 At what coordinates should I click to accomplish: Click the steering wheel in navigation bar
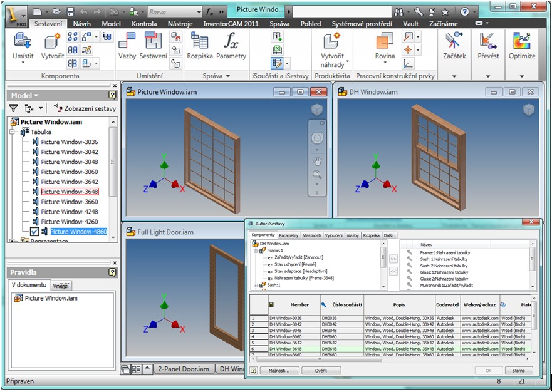coord(317,138)
